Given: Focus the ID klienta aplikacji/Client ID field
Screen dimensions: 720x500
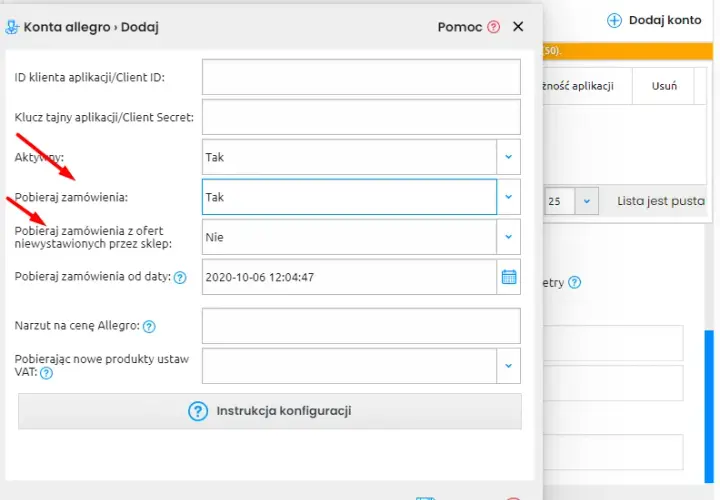Looking at the screenshot, I should point(361,77).
